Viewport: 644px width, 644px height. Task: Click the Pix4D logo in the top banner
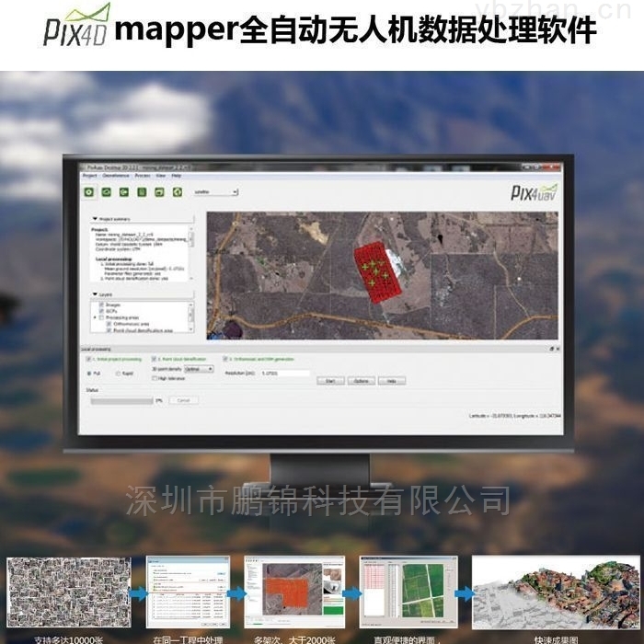pyautogui.click(x=76, y=25)
